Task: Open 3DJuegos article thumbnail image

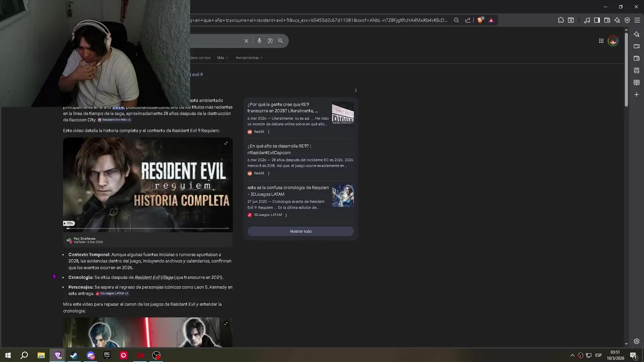Action: point(343,196)
